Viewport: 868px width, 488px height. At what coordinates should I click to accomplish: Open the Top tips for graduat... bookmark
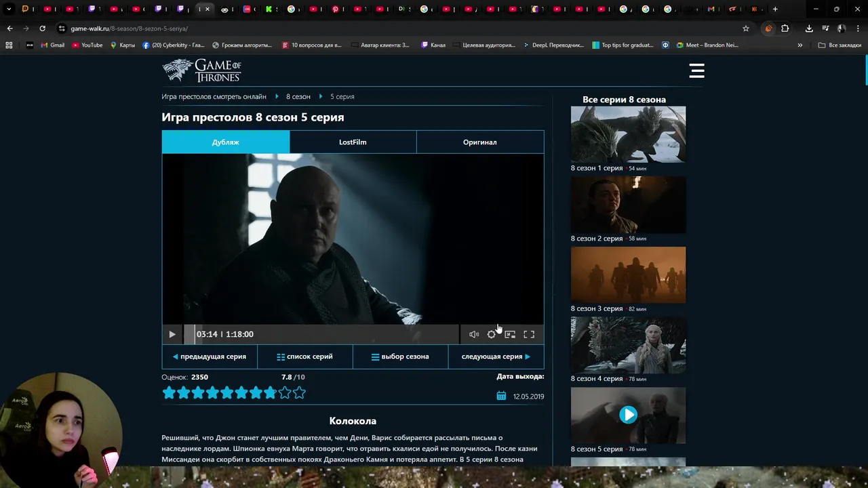(x=623, y=45)
